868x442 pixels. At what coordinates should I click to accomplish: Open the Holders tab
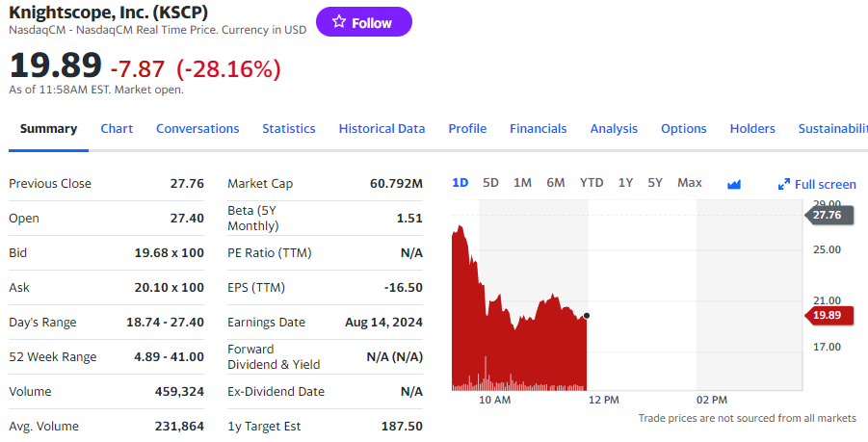752,128
